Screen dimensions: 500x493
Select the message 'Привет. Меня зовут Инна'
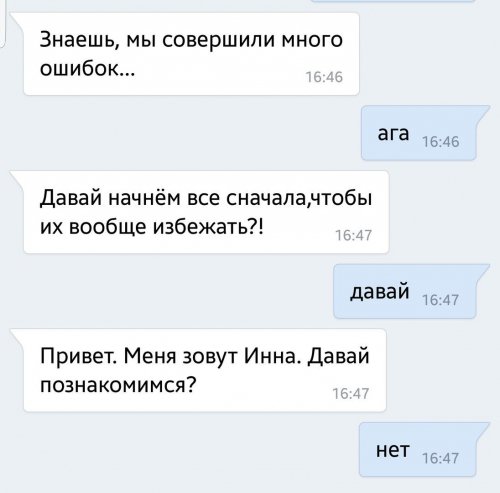(x=205, y=370)
